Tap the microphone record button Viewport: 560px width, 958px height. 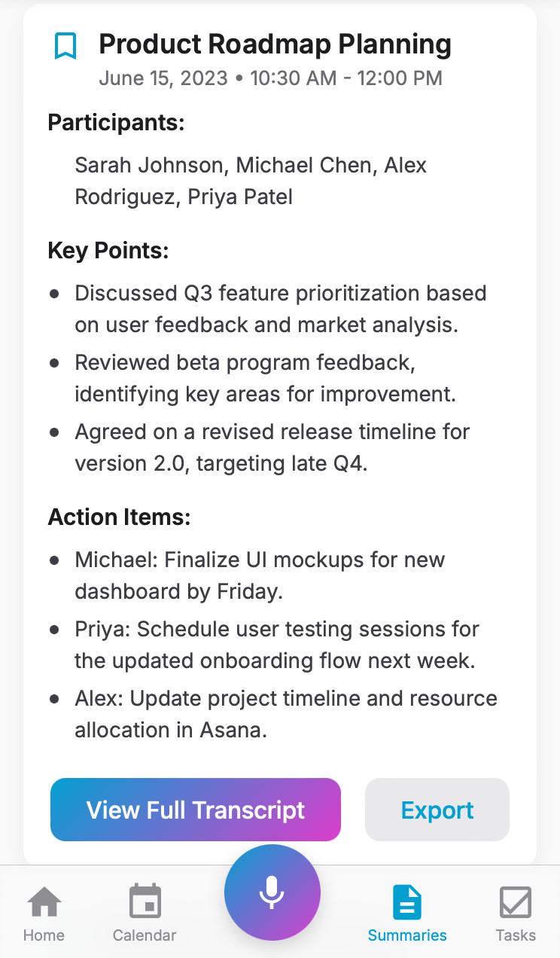pyautogui.click(x=272, y=892)
